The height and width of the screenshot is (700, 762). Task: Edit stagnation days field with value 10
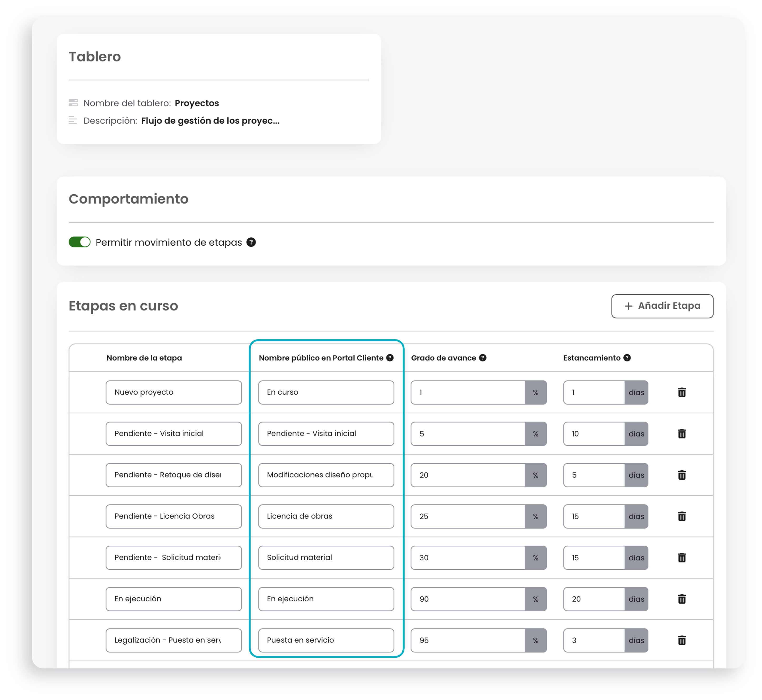594,433
